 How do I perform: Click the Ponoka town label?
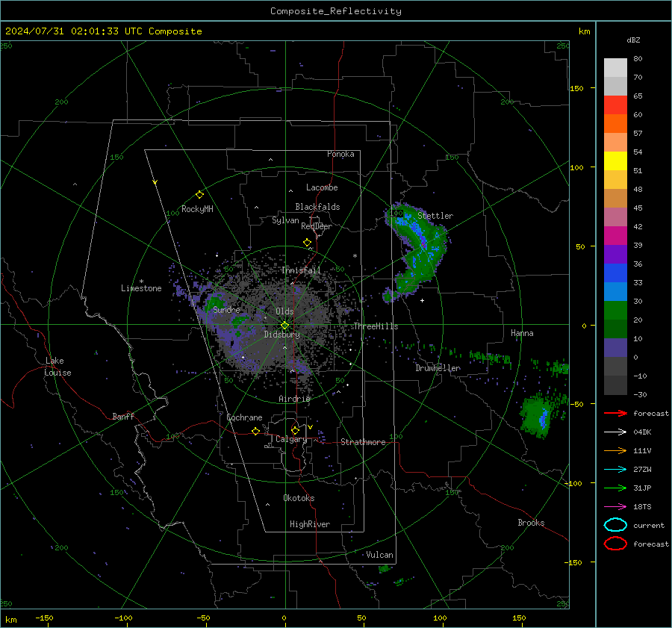[340, 154]
